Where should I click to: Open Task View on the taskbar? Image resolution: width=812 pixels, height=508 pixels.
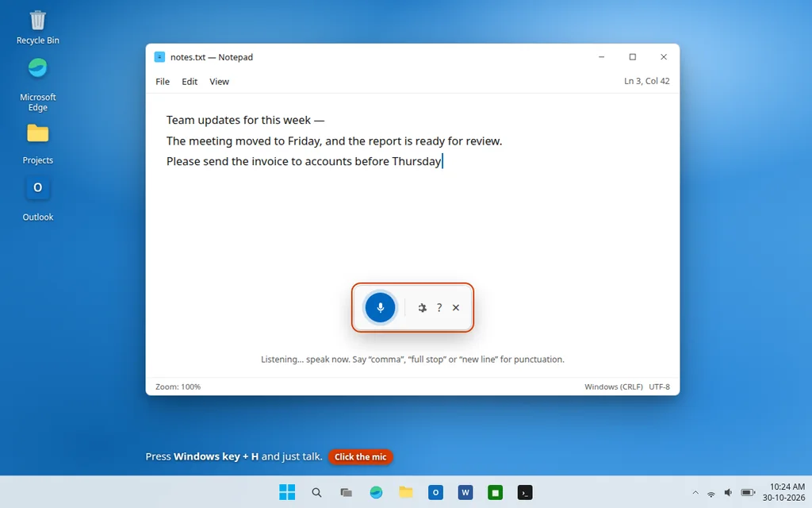(x=346, y=492)
